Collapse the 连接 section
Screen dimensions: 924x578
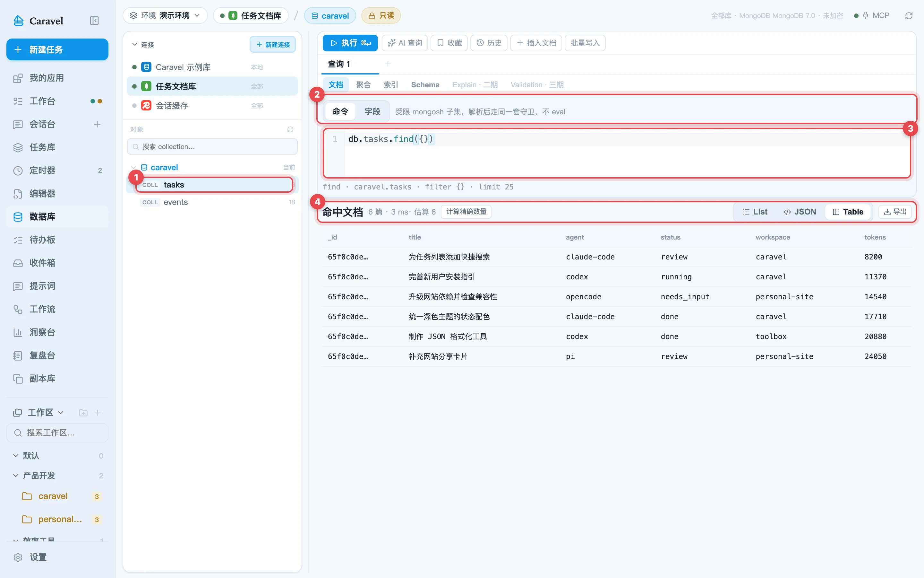point(143,45)
